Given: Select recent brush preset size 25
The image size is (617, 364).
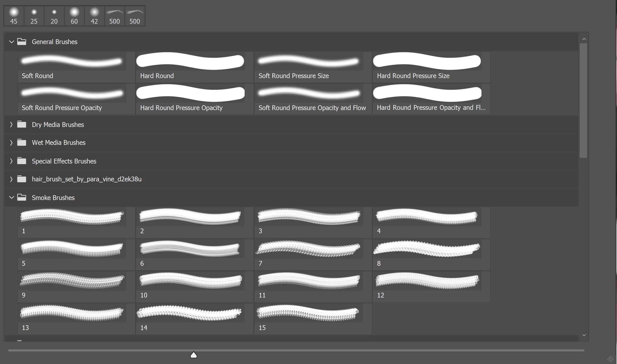Looking at the screenshot, I should click(x=34, y=16).
